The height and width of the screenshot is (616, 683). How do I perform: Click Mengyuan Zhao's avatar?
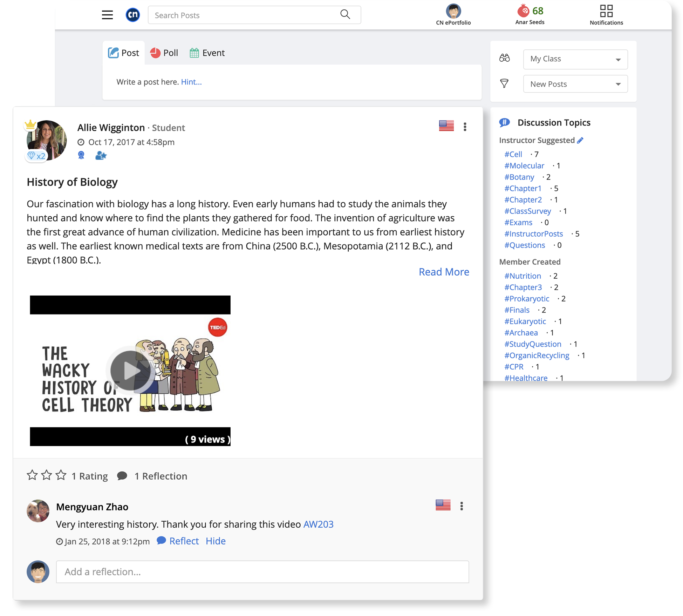38,510
